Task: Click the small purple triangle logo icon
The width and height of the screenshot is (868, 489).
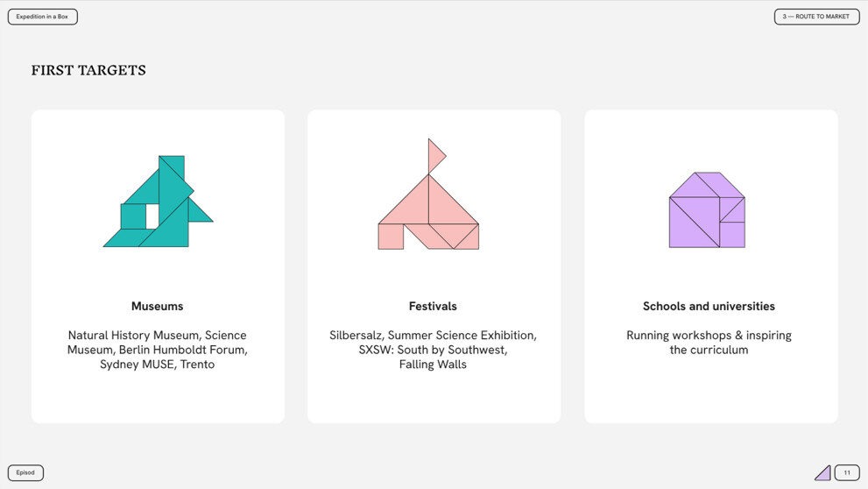Action: (822, 473)
